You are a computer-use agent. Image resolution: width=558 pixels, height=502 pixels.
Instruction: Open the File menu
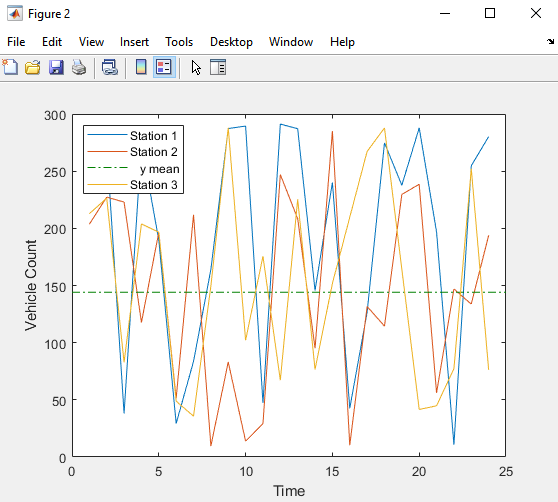16,42
